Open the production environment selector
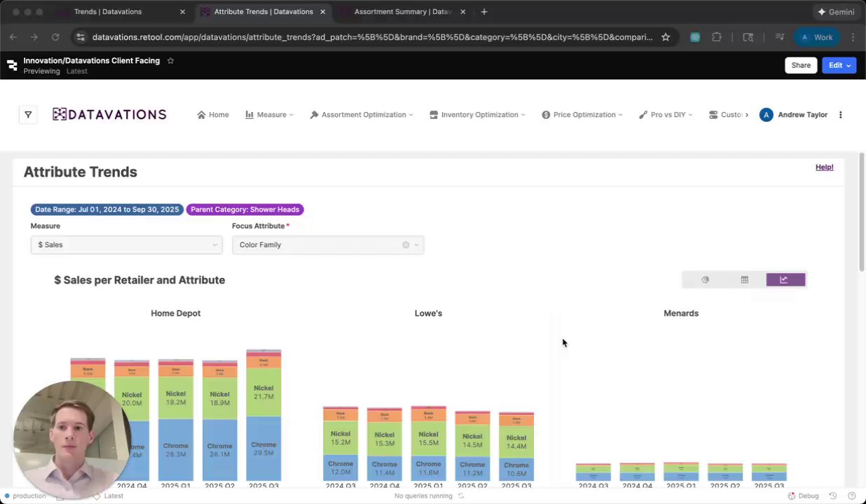Viewport: 866px width, 504px height. [x=25, y=496]
